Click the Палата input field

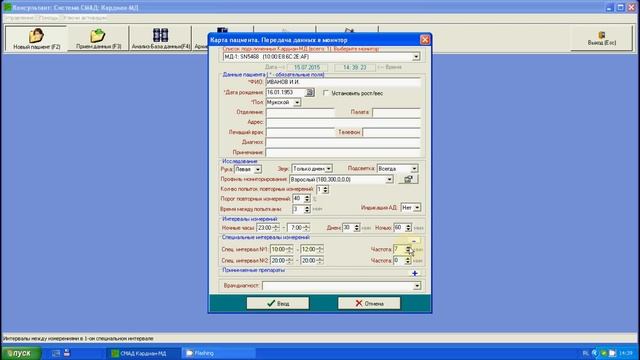396,112
